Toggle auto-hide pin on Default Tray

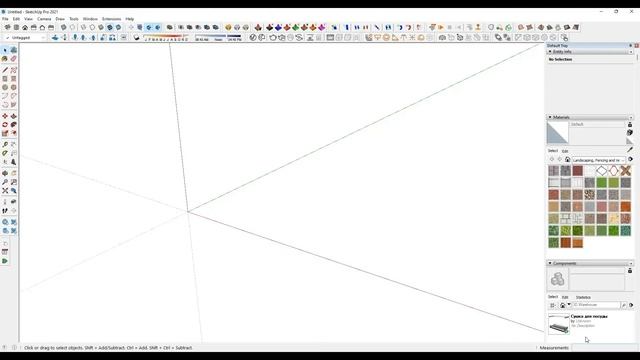pyautogui.click(x=630, y=46)
